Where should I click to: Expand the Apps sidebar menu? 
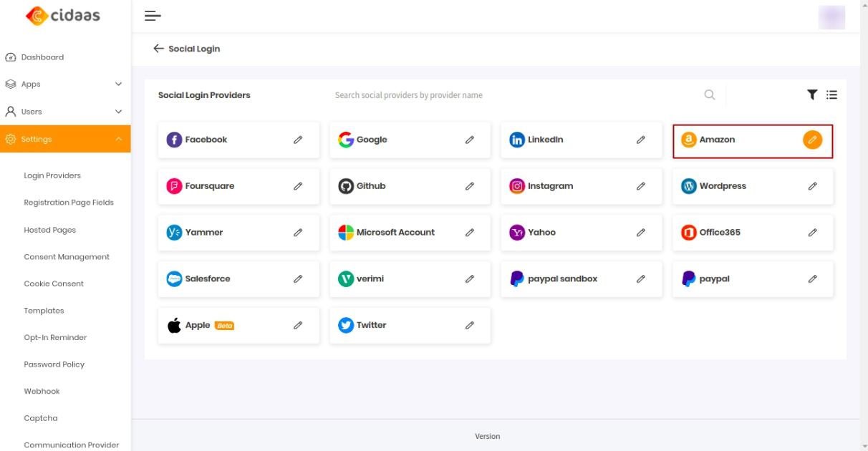click(118, 84)
